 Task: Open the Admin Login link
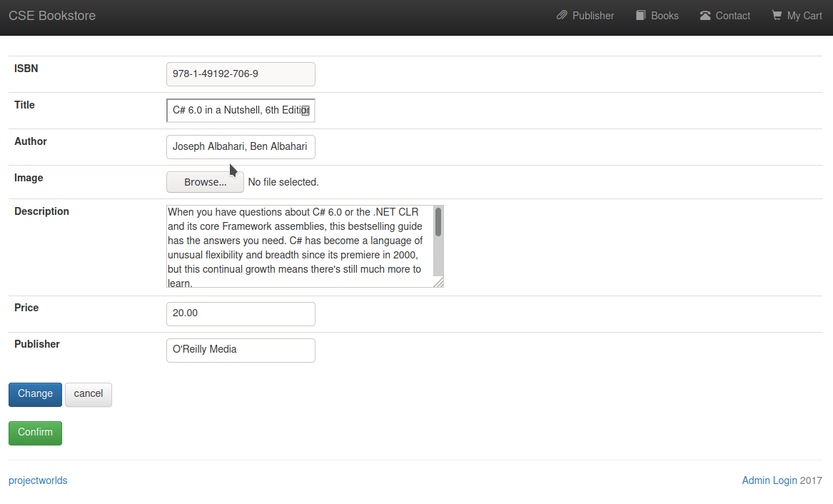pos(769,480)
